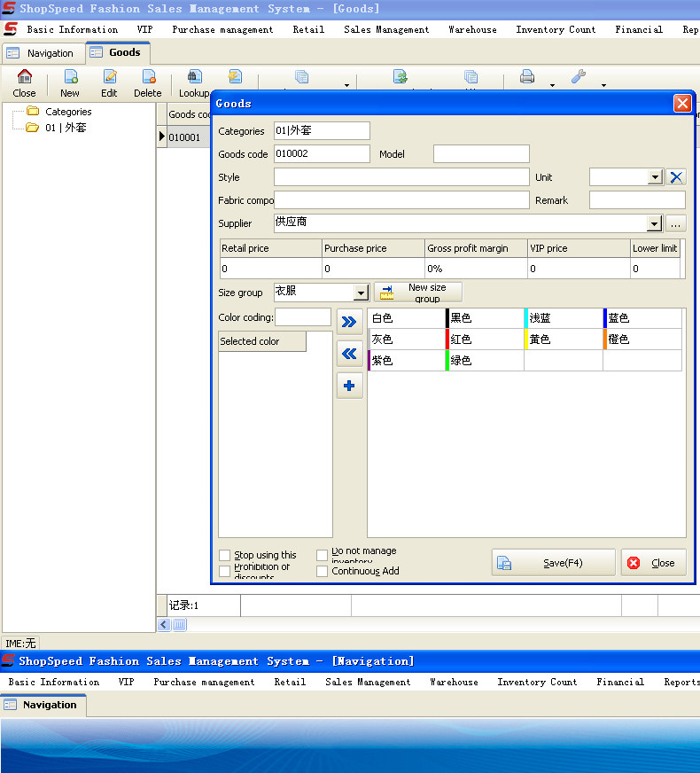
Task: Click the Retail price value cell
Action: 271,269
